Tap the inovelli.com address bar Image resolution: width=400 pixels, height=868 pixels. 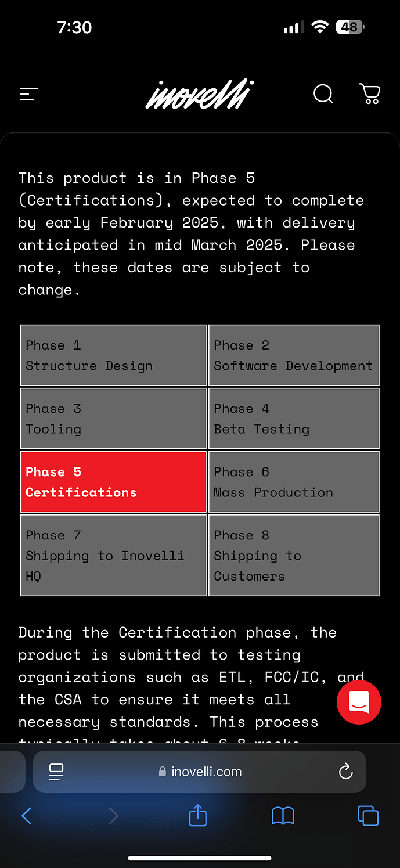point(200,772)
